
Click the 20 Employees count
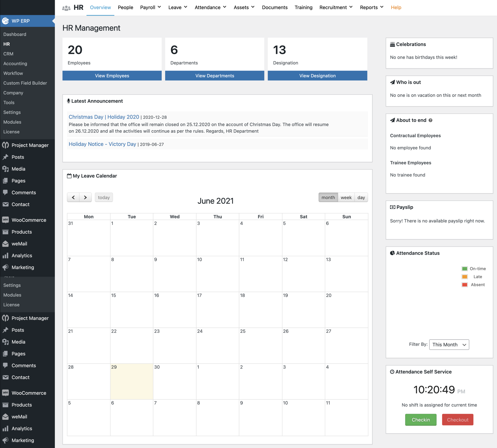pos(75,50)
